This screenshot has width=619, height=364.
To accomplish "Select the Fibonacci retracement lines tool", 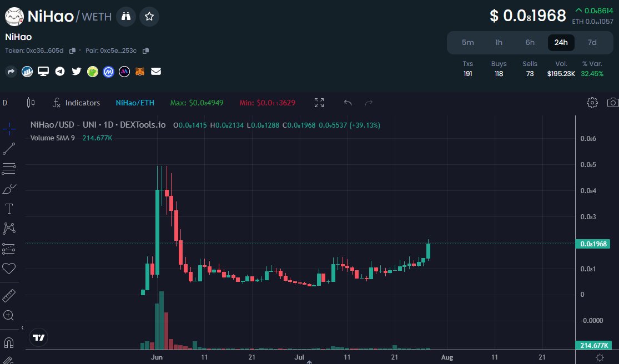I will 9,169.
